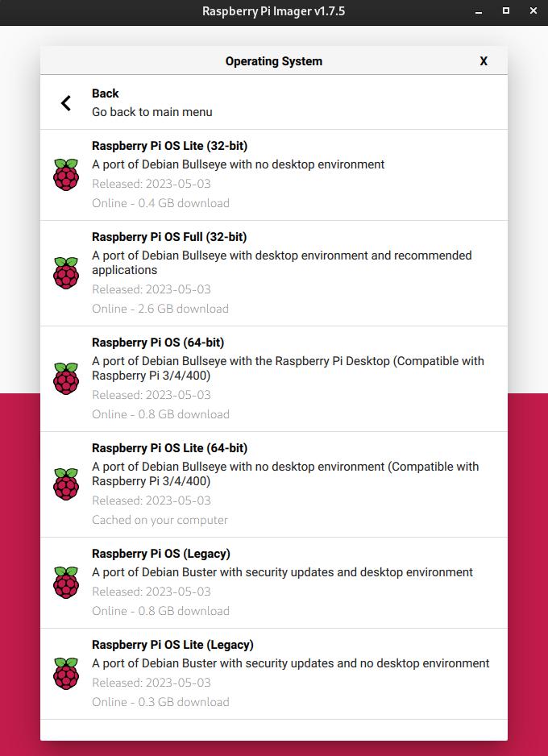Select Raspberry Pi OS Lite (Legacy) title
This screenshot has height=756, width=548.
pyautogui.click(x=172, y=645)
